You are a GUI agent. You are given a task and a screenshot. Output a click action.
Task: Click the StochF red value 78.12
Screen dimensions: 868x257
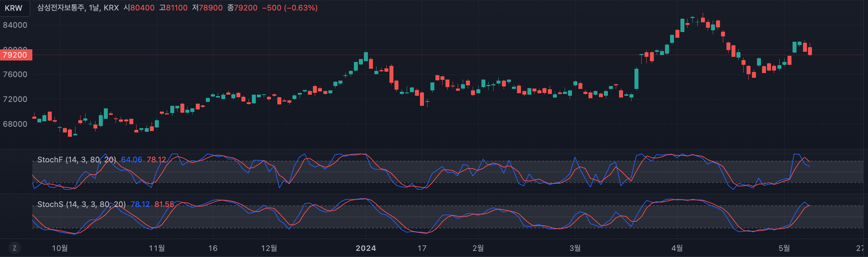click(156, 159)
